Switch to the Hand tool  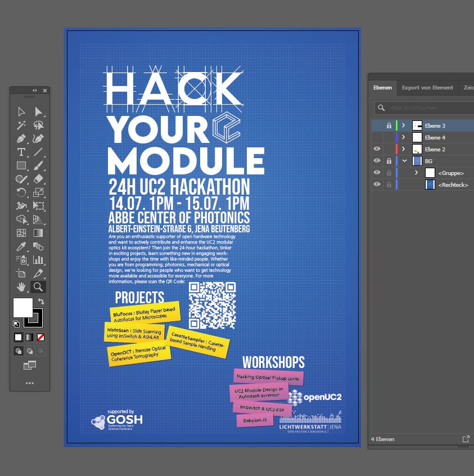(x=21, y=287)
